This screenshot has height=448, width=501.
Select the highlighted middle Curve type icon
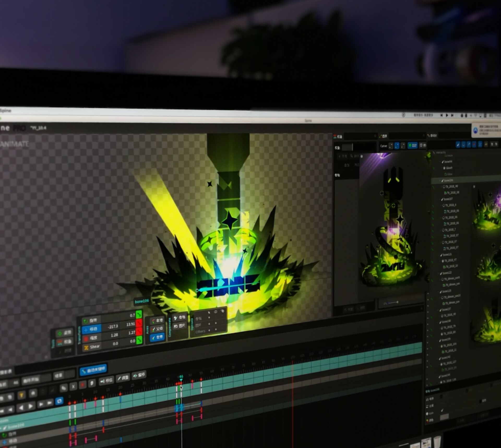click(x=397, y=146)
